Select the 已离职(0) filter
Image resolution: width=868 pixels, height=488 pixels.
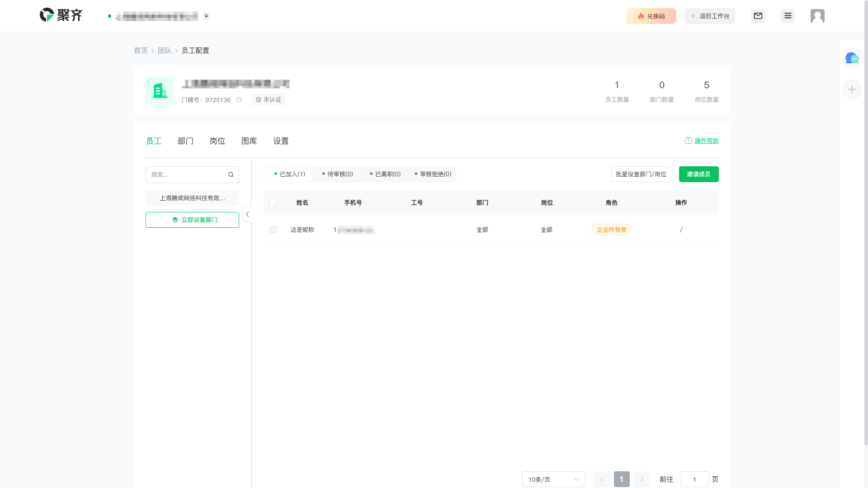[x=385, y=174]
